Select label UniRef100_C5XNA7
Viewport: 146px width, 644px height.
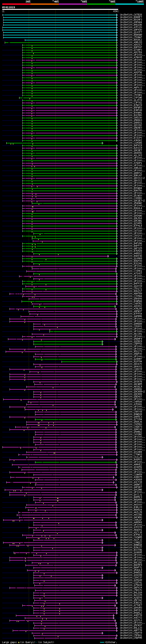(x=131, y=37)
